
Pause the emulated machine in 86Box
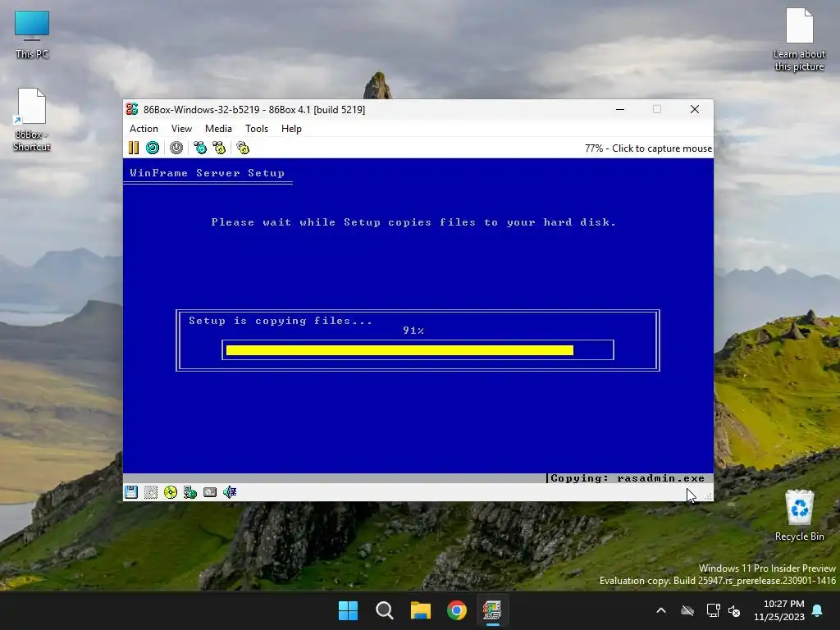[x=134, y=148]
